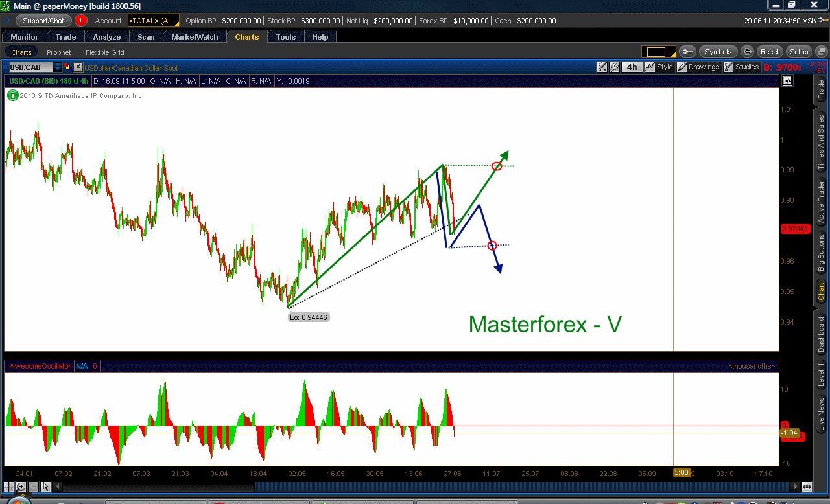Viewport: 830px width, 504px height.
Task: Click the USD/CAD symbol input field
Action: pyautogui.click(x=30, y=67)
